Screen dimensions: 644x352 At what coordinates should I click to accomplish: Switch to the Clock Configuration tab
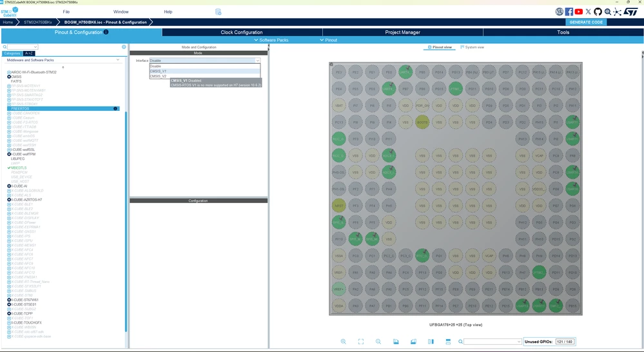(242, 32)
